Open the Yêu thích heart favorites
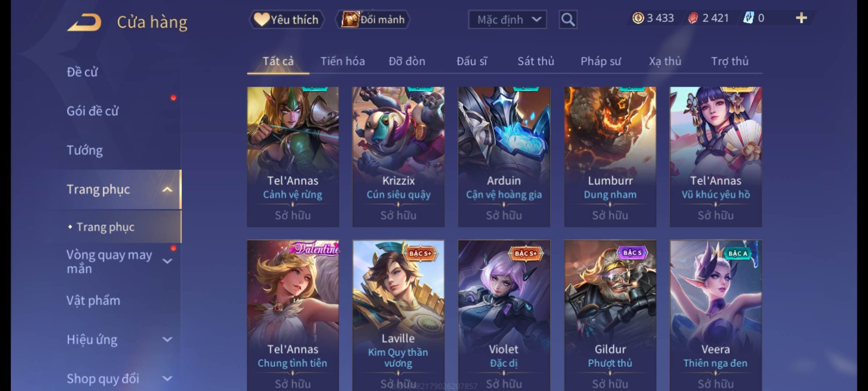 (286, 20)
